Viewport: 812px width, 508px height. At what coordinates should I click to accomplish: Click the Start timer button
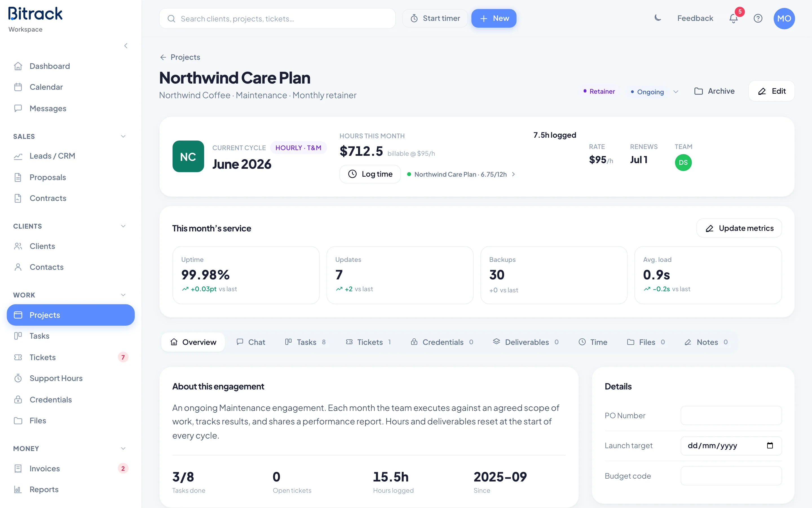(435, 18)
